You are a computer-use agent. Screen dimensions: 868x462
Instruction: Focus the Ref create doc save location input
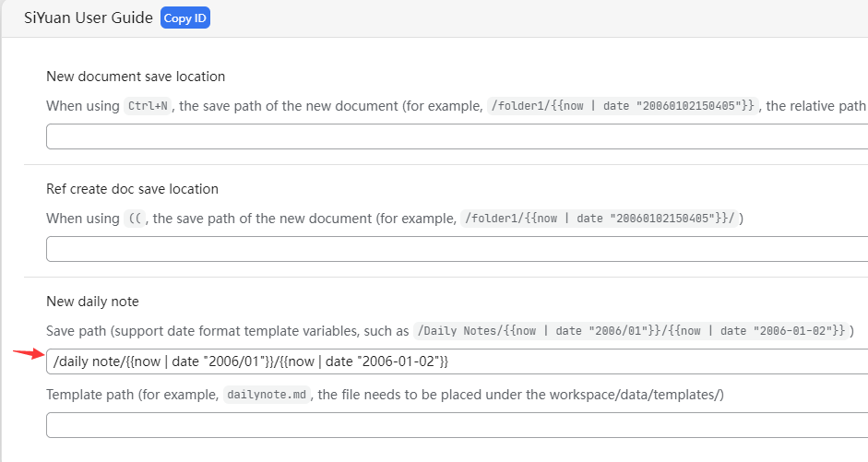tap(457, 249)
